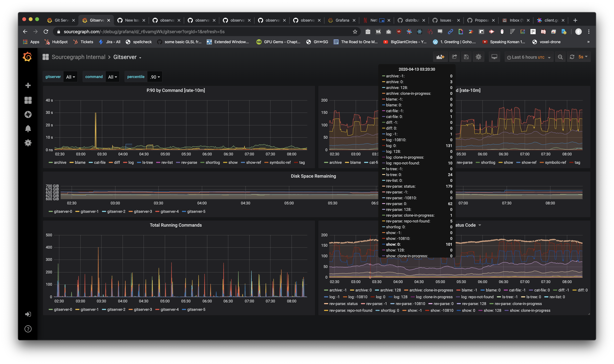Open the Explore compass icon
This screenshot has width=614, height=364.
click(x=28, y=114)
